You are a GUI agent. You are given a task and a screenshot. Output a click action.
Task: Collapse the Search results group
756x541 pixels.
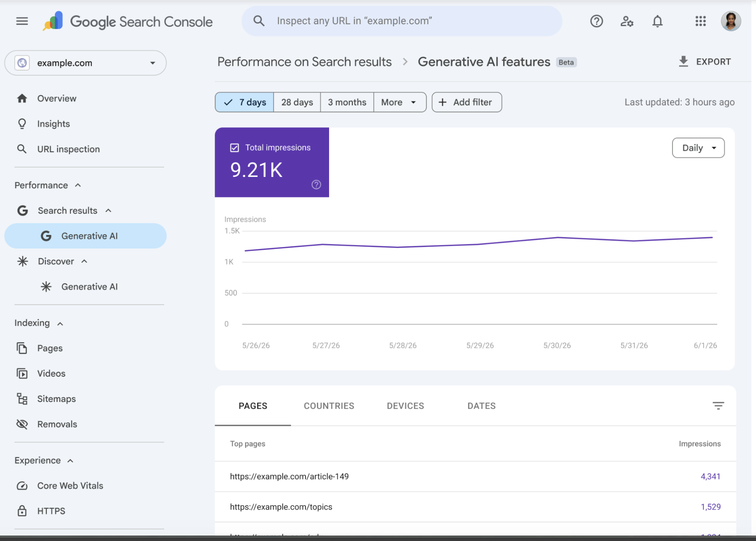(108, 211)
